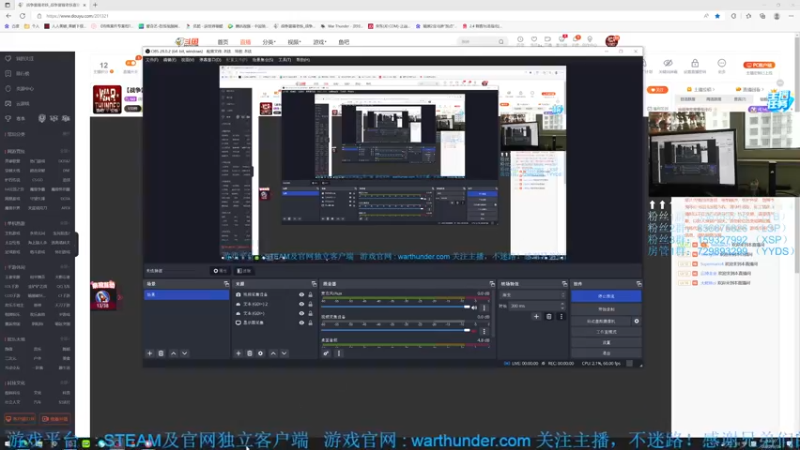Toggle the orange switch beside the 12 counter
The width and height of the screenshot is (800, 450).
click(130, 63)
